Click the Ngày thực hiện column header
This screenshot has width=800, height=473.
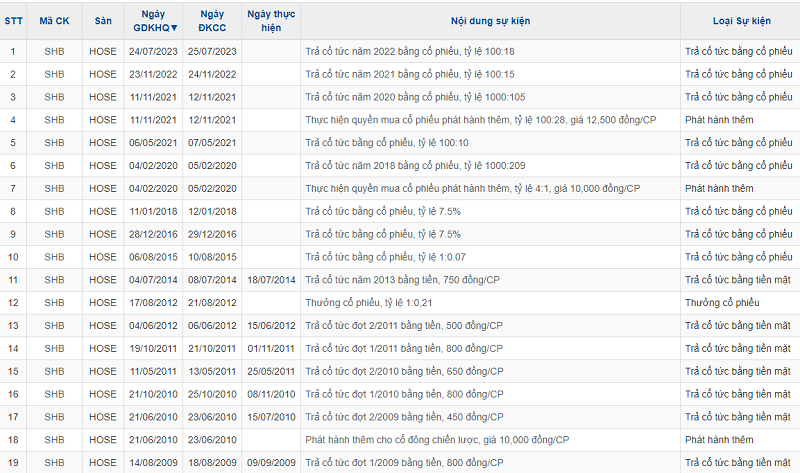[271, 20]
